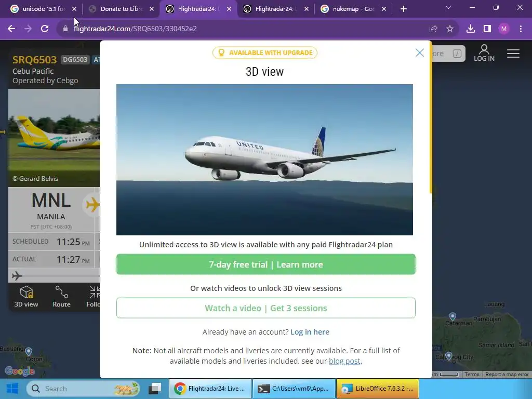Click the dialog's yellow scrollbar

click(431, 117)
